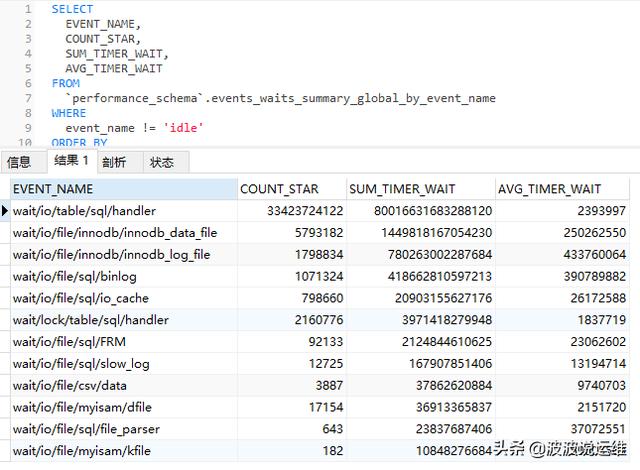The image size is (640, 470).
Task: Click SUM_TIMER_WAIT value 2124844610625
Action: tap(447, 342)
